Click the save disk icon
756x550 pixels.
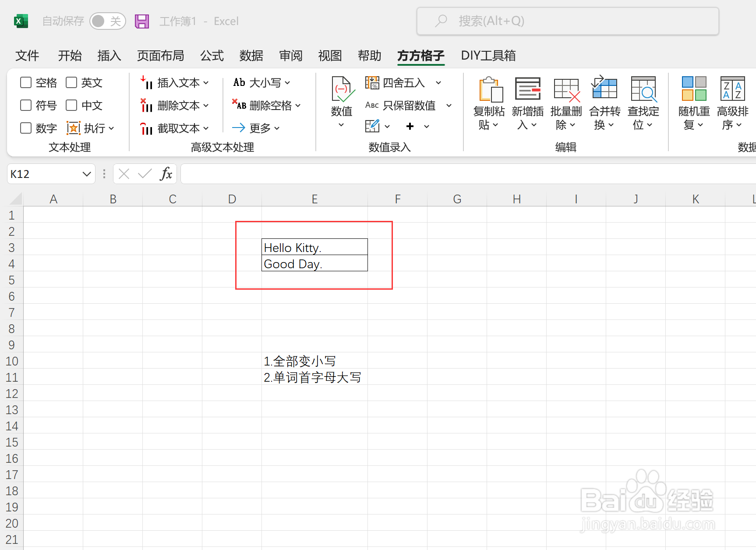(x=142, y=21)
